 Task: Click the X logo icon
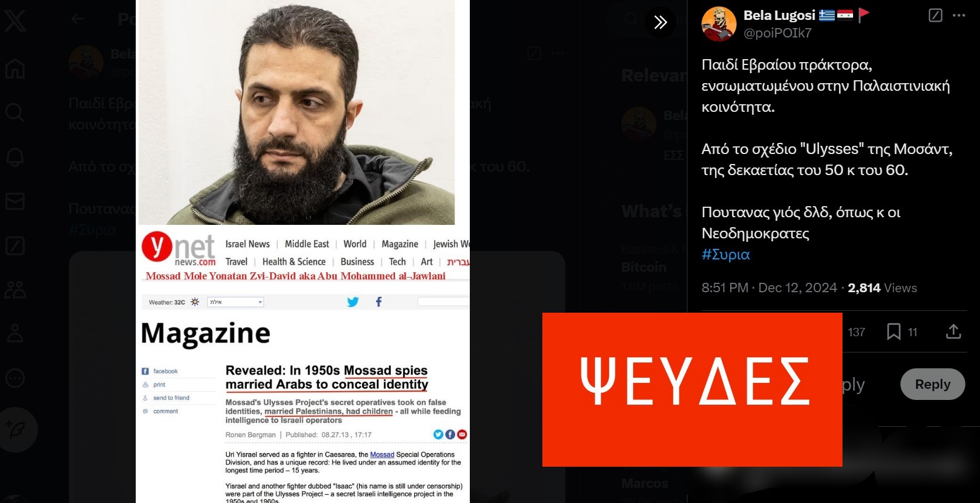click(15, 21)
